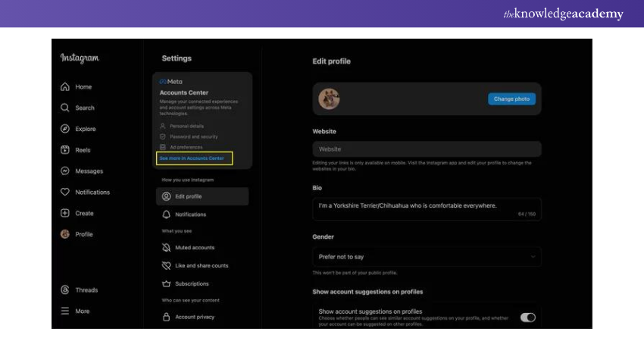The height and width of the screenshot is (341, 644).
Task: Open Messages icon in sidebar
Action: pos(65,171)
